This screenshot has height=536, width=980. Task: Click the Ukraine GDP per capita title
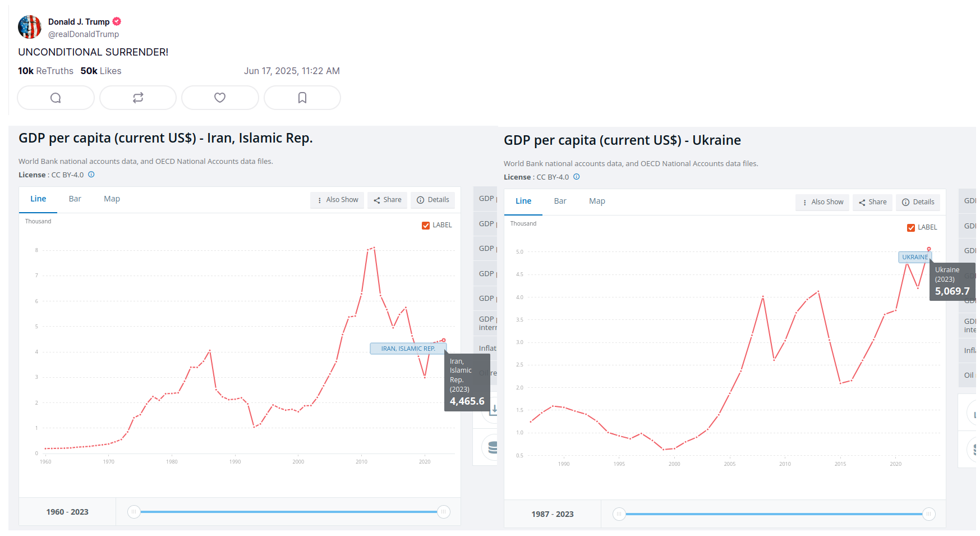[622, 140]
